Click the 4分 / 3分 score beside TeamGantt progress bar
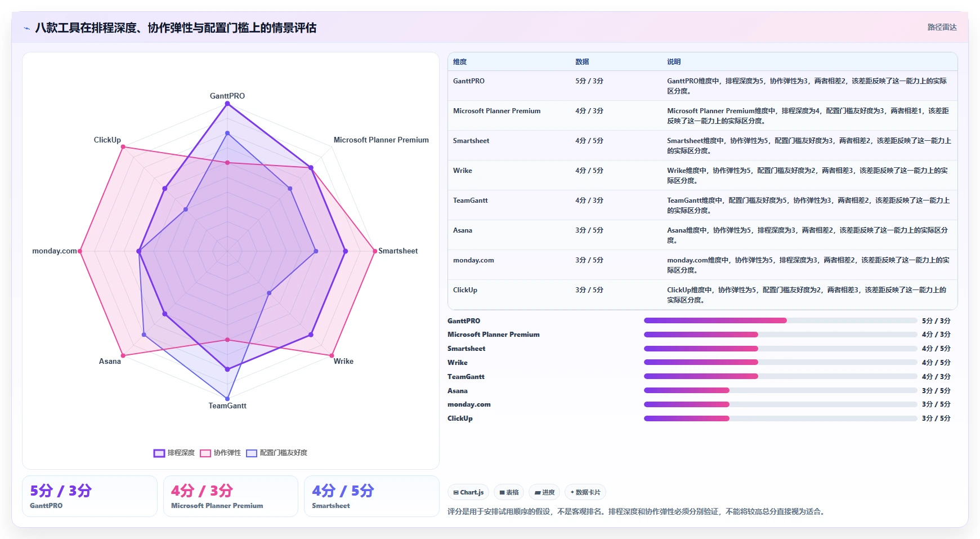Viewport: 980px width, 539px height. pos(936,376)
